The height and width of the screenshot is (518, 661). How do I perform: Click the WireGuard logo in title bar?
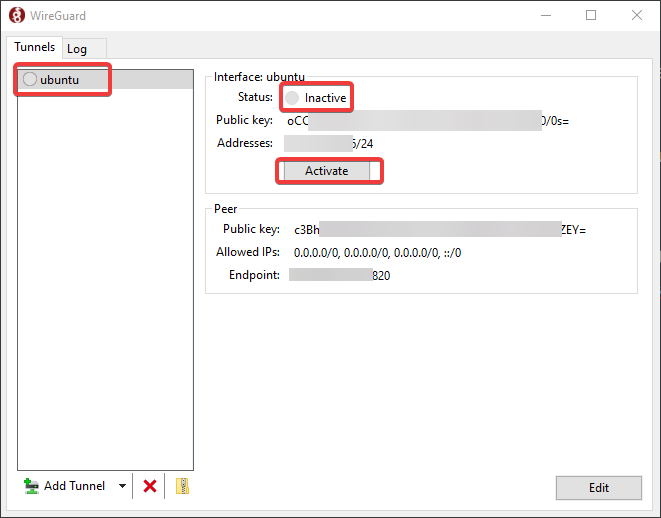coord(17,16)
